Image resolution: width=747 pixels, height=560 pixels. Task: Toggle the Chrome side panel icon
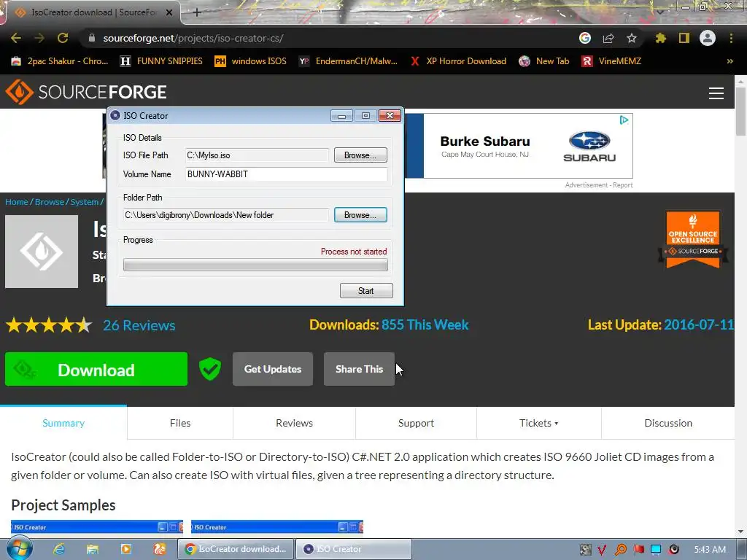pyautogui.click(x=684, y=38)
